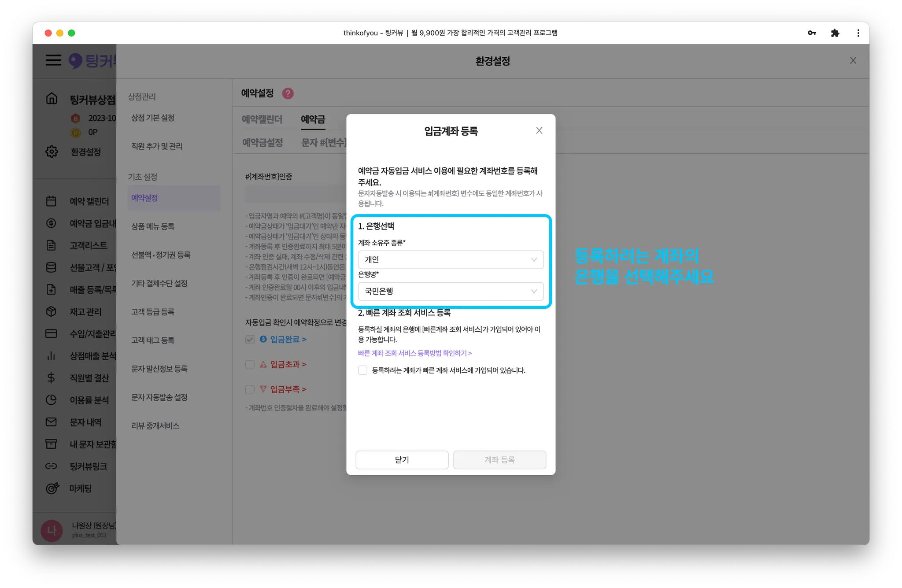Click the 예약설정 question mark help icon
The width and height of the screenshot is (902, 588).
pos(288,93)
